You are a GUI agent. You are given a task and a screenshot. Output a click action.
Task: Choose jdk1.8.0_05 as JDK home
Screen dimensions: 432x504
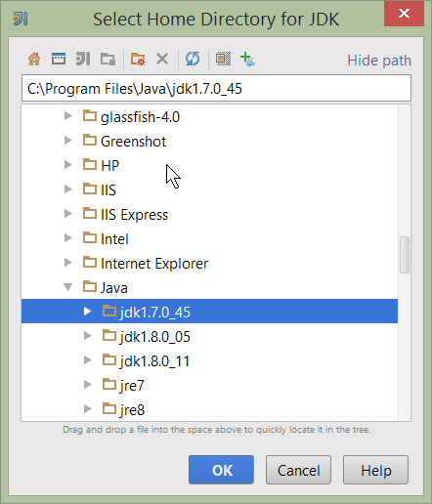tap(155, 337)
